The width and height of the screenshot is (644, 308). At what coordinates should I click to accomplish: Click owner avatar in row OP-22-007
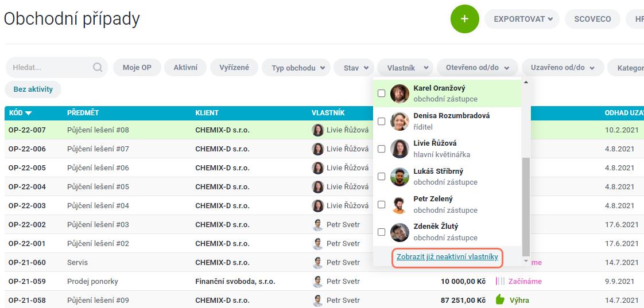point(317,130)
